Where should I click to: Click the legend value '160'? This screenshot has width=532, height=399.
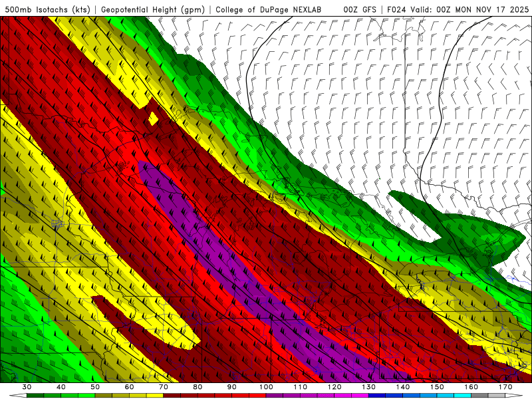pos(471,387)
